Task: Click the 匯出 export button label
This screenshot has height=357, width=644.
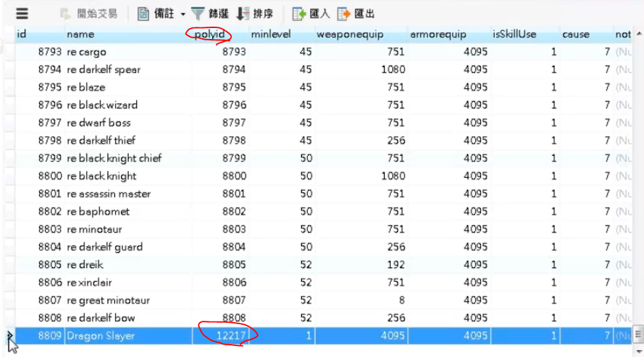Action: pyautogui.click(x=364, y=14)
